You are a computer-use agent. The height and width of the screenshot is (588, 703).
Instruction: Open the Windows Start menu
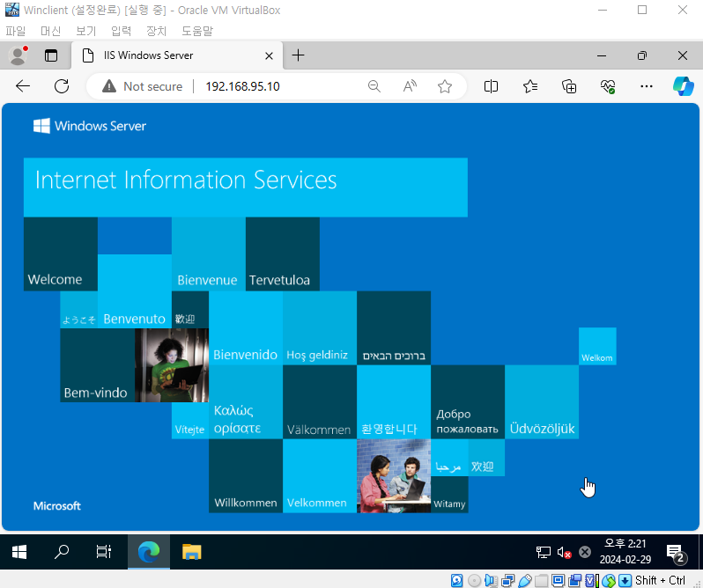[19, 552]
